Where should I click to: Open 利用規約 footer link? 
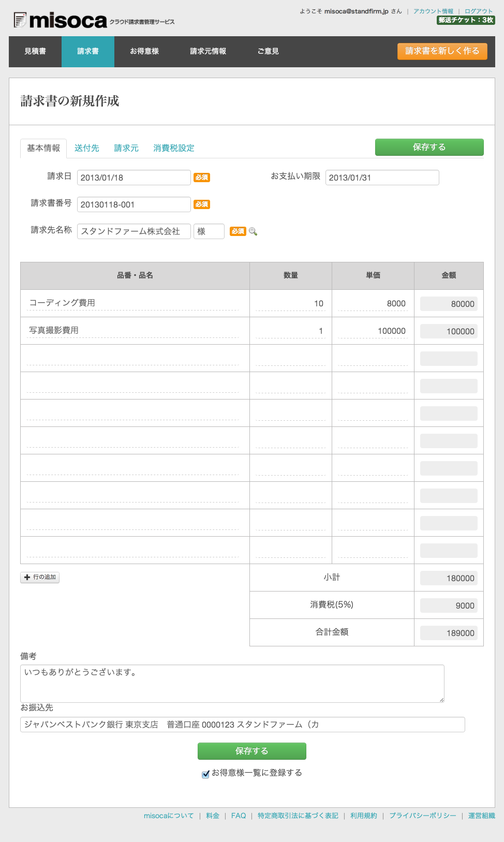[364, 816]
